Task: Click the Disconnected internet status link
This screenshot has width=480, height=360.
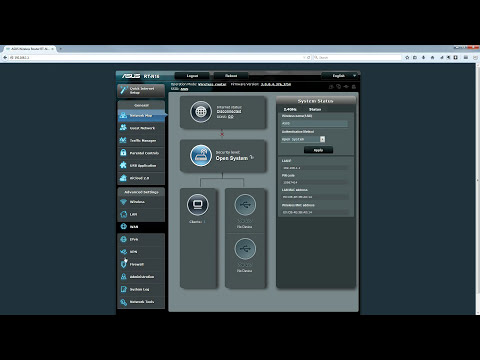Action: click(x=229, y=112)
